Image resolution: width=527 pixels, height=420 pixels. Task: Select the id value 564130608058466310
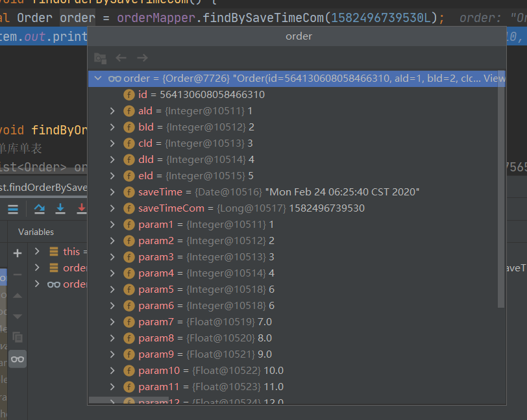coord(212,95)
